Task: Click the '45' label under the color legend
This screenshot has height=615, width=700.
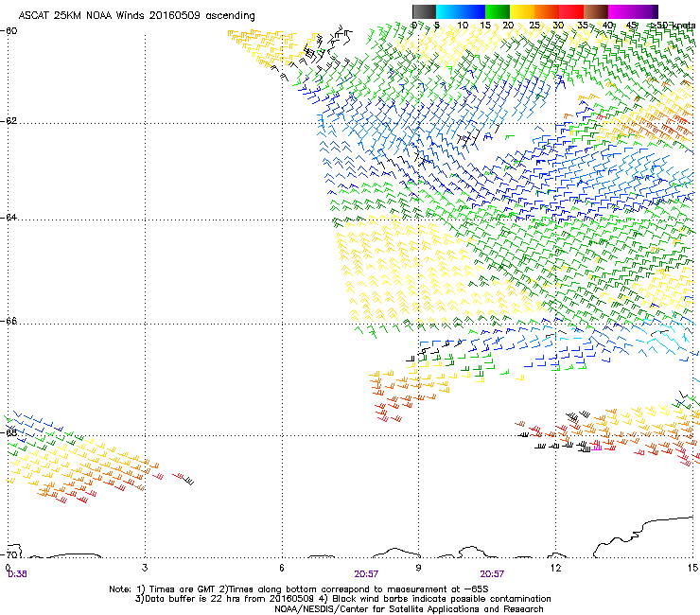Action: [631, 26]
